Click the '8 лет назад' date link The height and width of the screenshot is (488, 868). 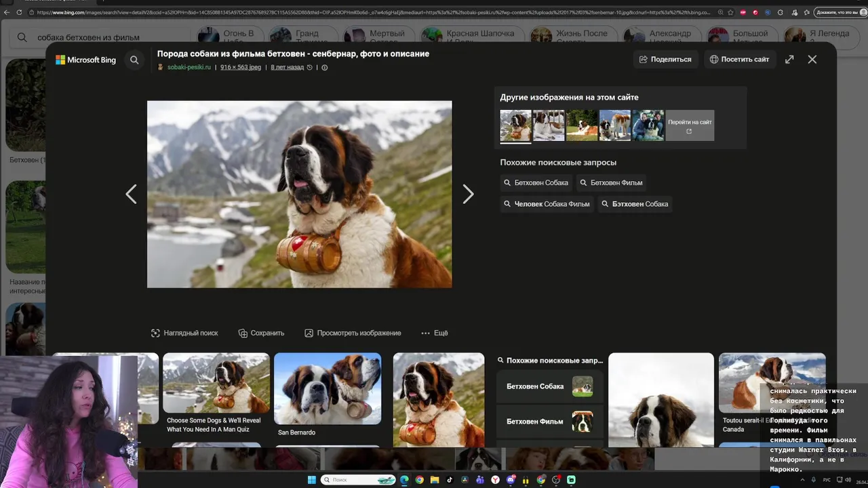click(x=288, y=67)
